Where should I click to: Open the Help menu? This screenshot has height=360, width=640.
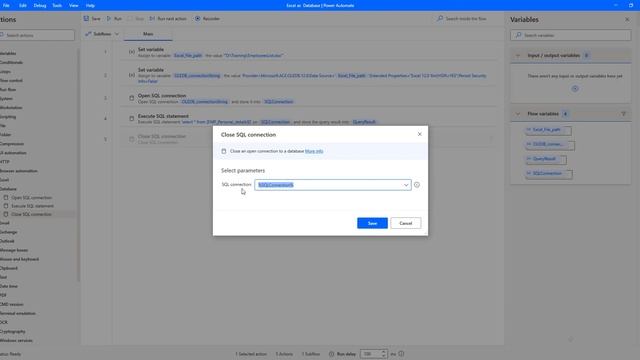(90, 6)
